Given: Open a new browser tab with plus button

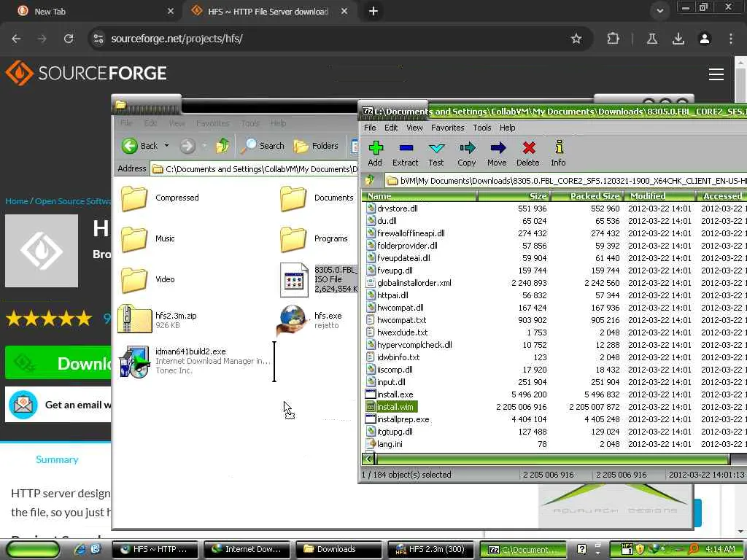Looking at the screenshot, I should pyautogui.click(x=373, y=11).
